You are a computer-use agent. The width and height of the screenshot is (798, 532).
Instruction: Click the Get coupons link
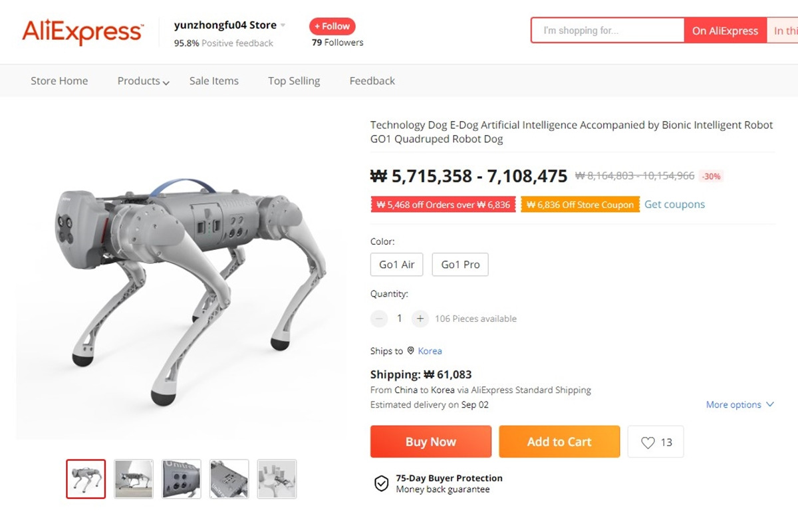674,205
